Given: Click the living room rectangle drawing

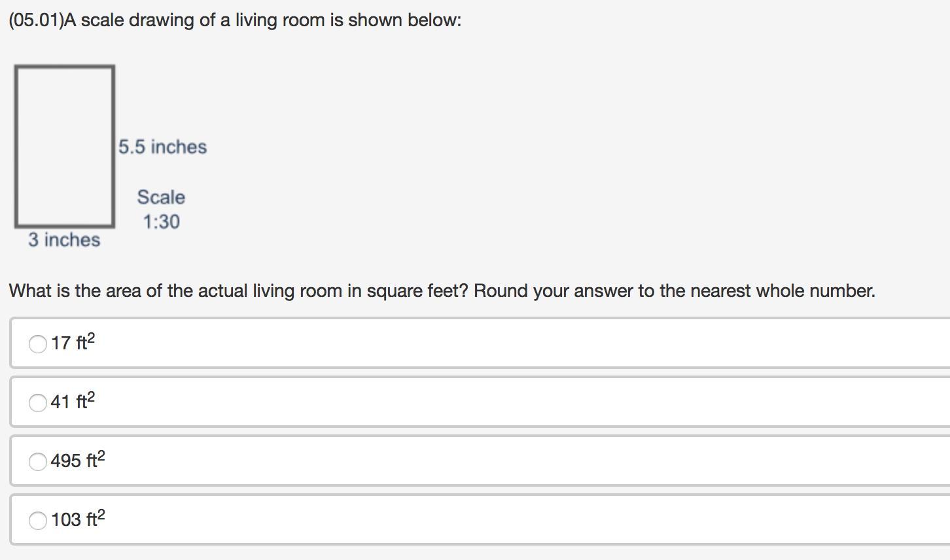Looking at the screenshot, I should 65,147.
